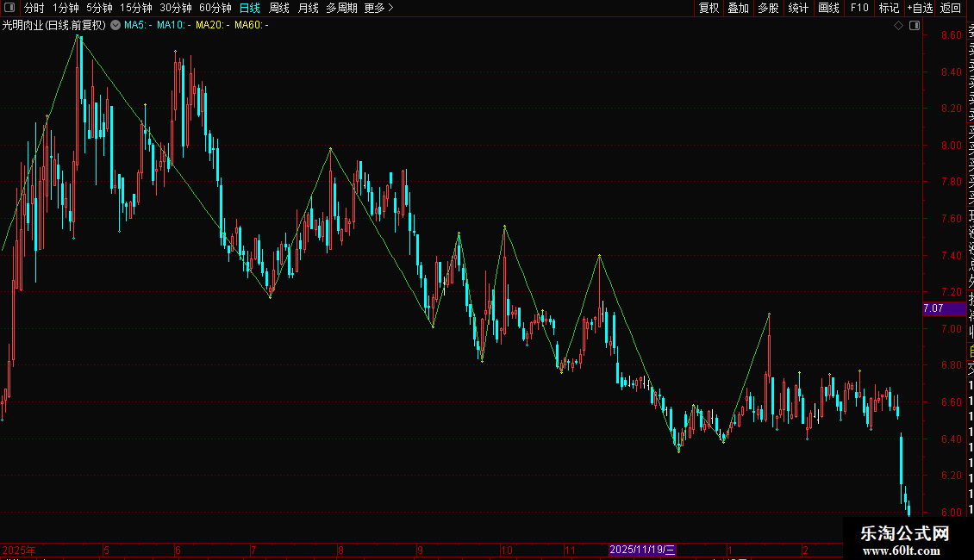This screenshot has width=974, height=560.
Task: Open the 复权 adjustment menu
Action: tap(709, 8)
